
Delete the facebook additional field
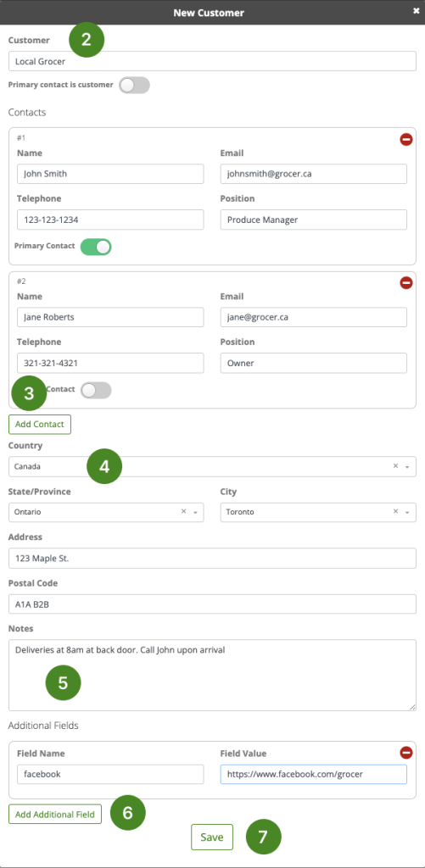[406, 753]
